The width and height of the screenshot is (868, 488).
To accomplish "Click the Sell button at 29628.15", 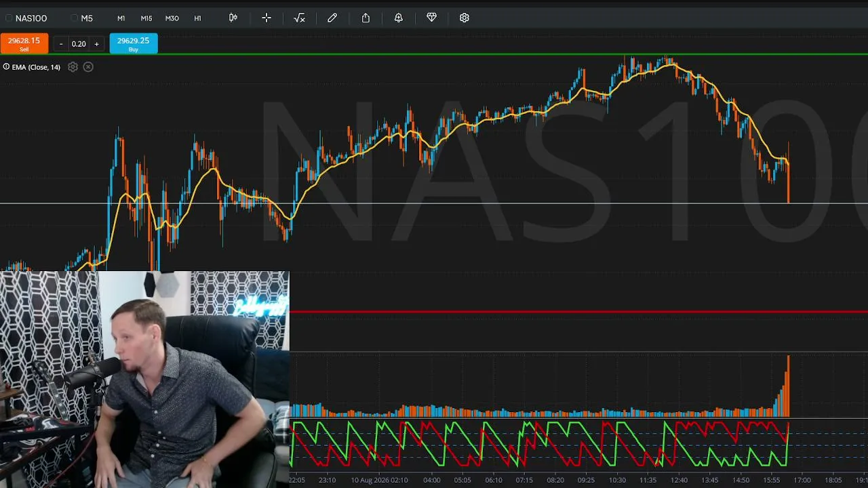I will (24, 44).
